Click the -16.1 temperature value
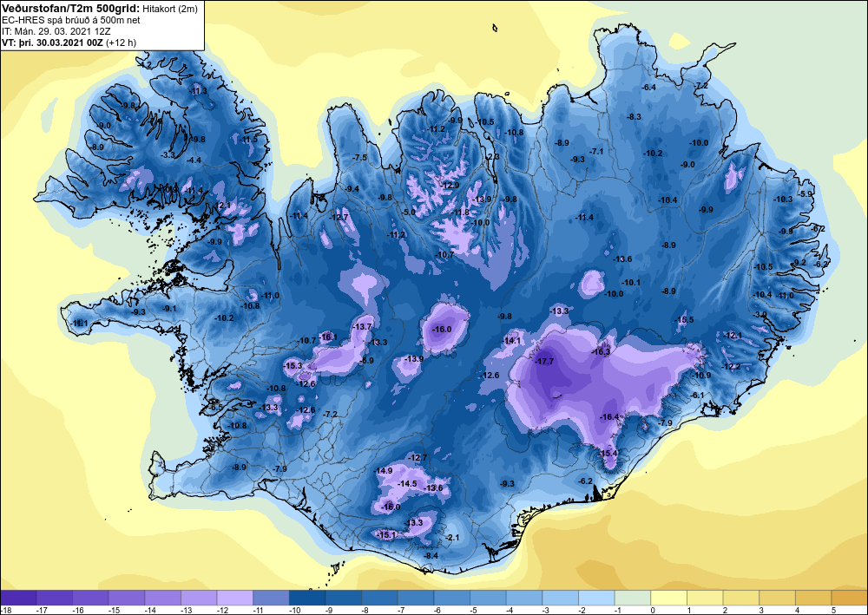The image size is (868, 615). 328,337
